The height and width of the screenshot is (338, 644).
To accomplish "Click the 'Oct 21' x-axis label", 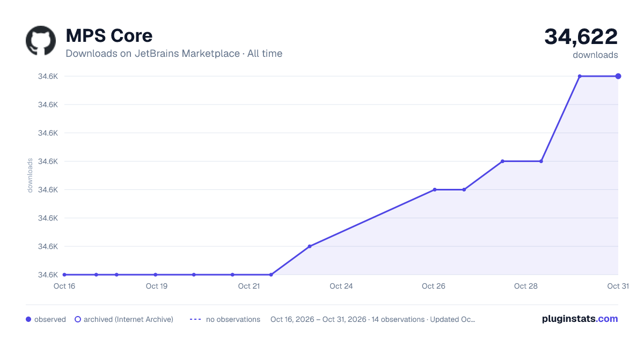I will pyautogui.click(x=249, y=286).
